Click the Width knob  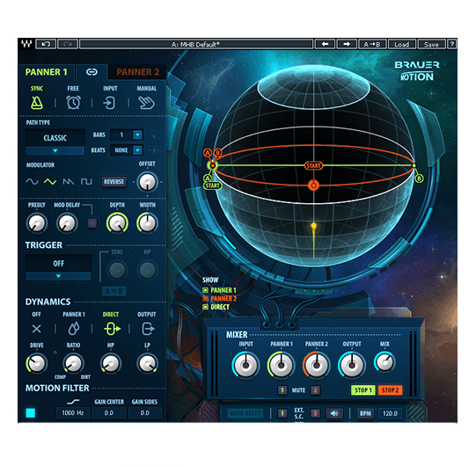[147, 223]
